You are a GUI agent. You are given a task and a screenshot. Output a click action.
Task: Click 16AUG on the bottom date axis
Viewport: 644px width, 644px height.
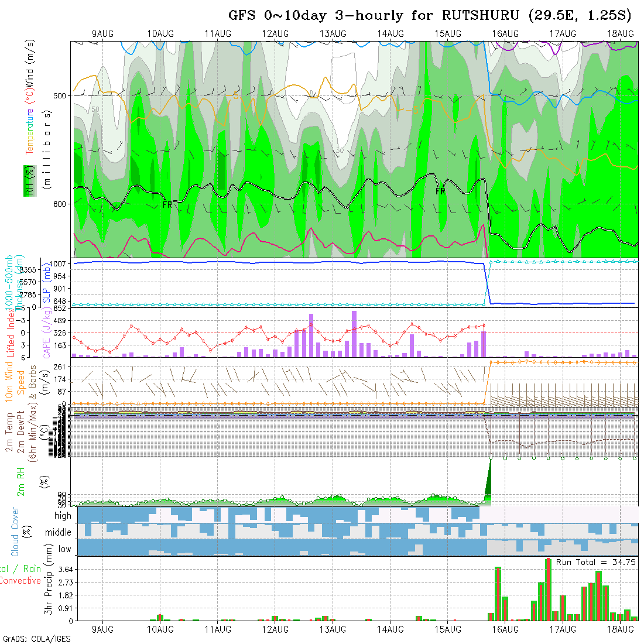[x=506, y=629]
